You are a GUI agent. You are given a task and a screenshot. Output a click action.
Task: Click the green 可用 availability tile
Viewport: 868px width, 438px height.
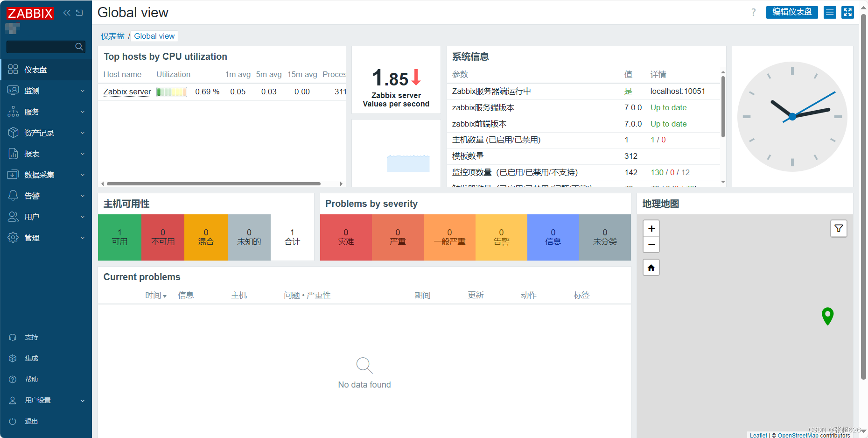click(119, 237)
